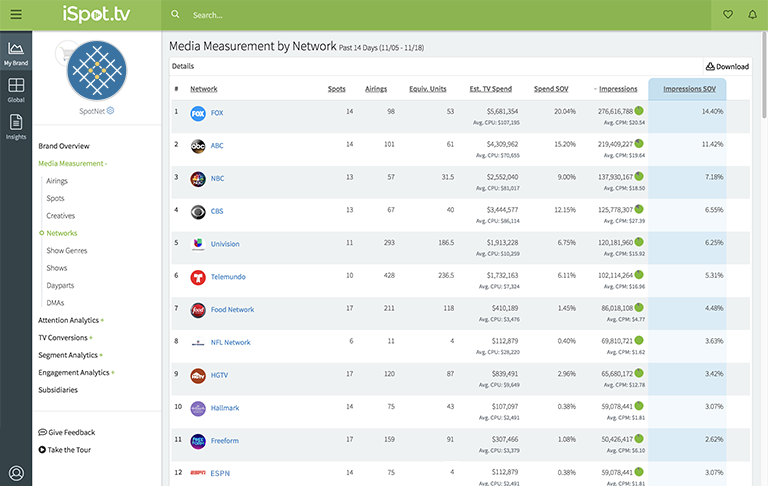Open the notifications bell icon
The image size is (768, 486).
tap(753, 15)
